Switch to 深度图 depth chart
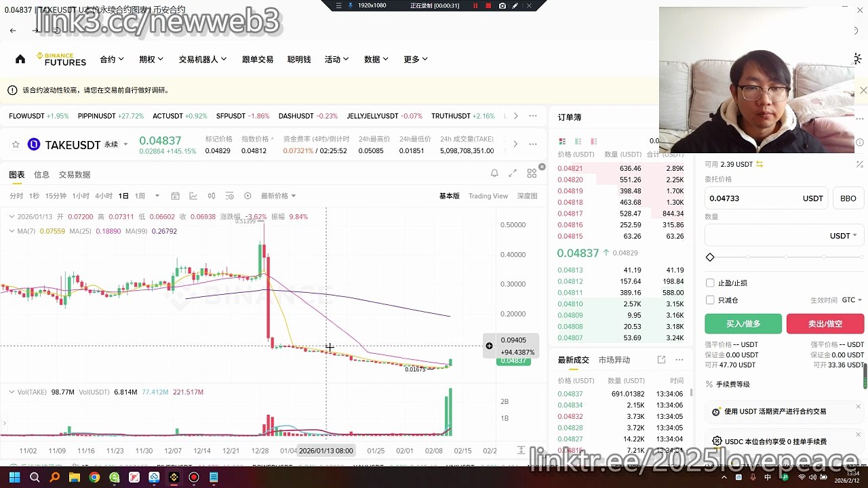The image size is (868, 488). [528, 196]
